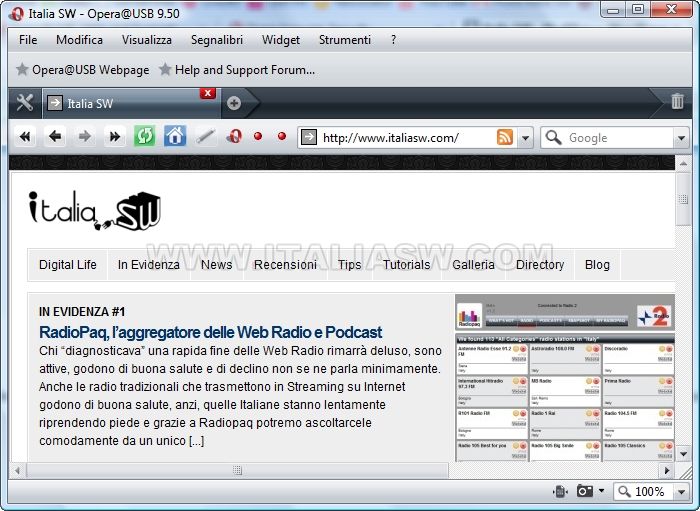Open the File menu
The height and width of the screenshot is (511, 700).
28,40
